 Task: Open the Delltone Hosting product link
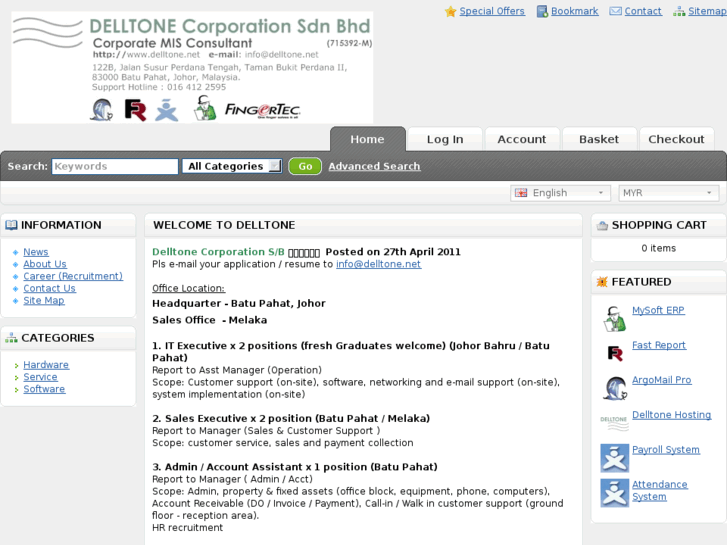(671, 415)
